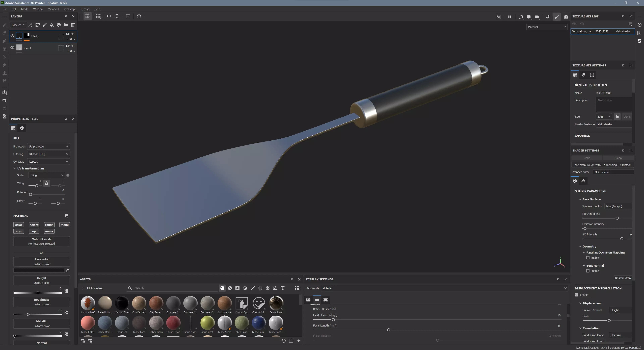The width and height of the screenshot is (644, 350).
Task: Open the Viewport menu
Action: (x=53, y=9)
